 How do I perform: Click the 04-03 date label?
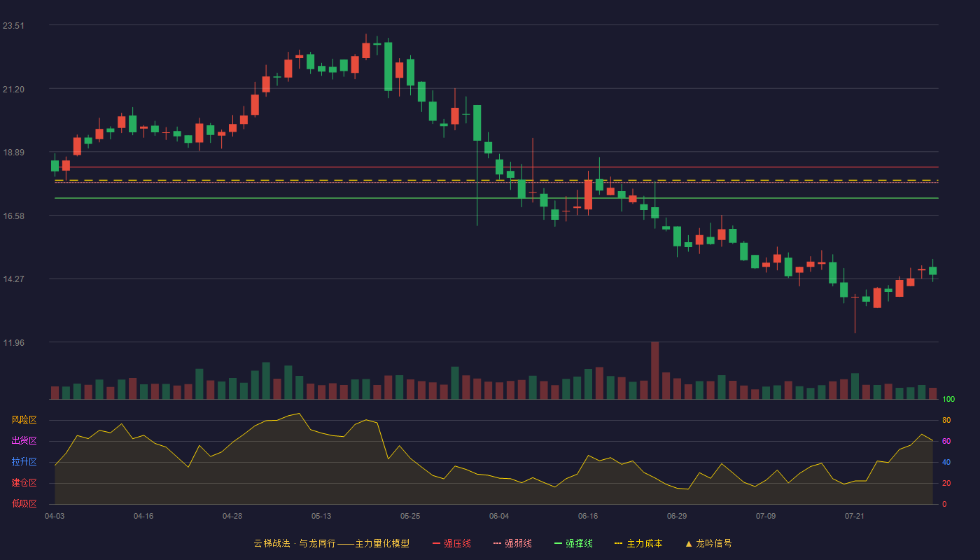(55, 516)
